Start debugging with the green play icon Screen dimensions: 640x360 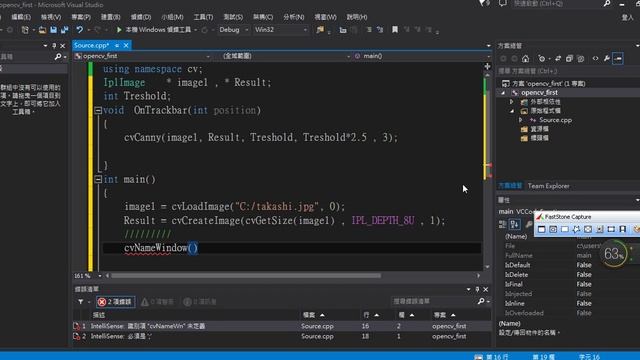(119, 30)
